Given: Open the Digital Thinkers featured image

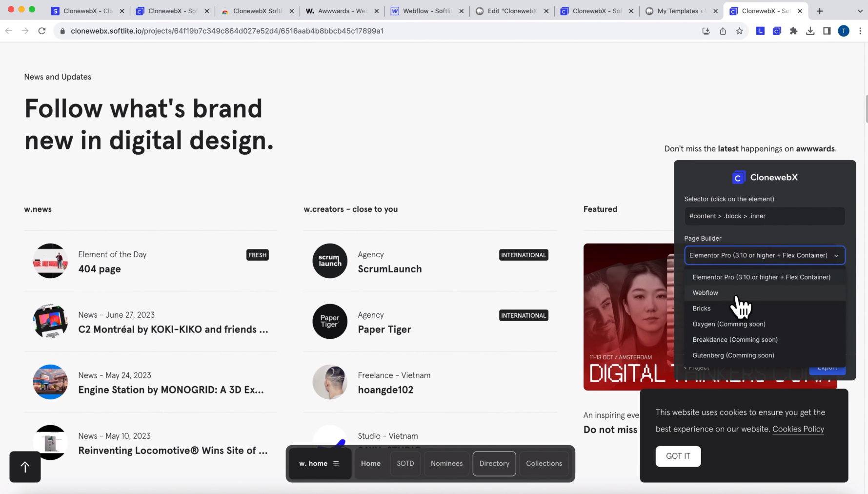Looking at the screenshot, I should [628, 317].
